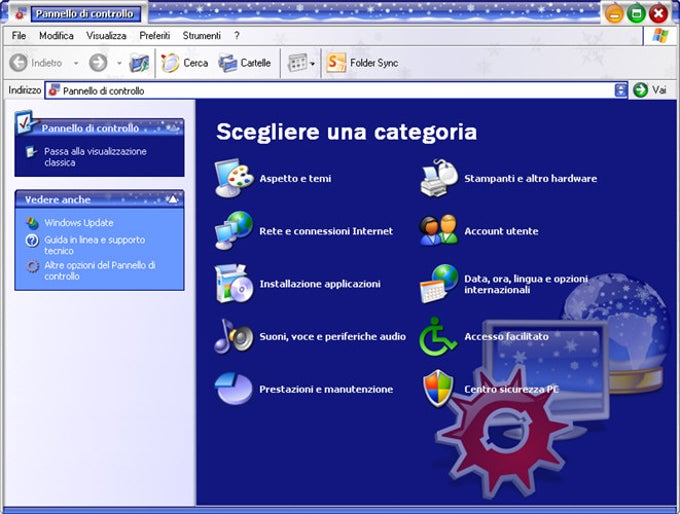Click the icon beside Passa alla visualizzazione classica
The height and width of the screenshot is (514, 680).
31,151
